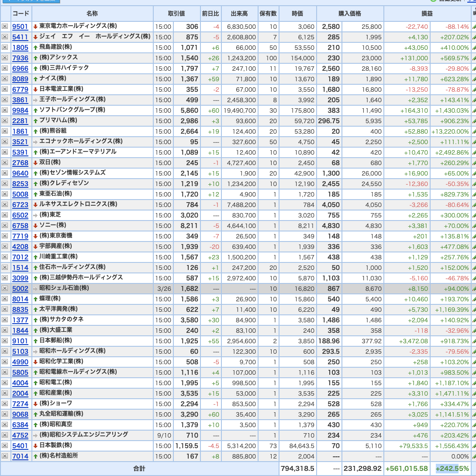Remove (株)東芝 with its X icon
The image size is (476, 476).
point(4,215)
